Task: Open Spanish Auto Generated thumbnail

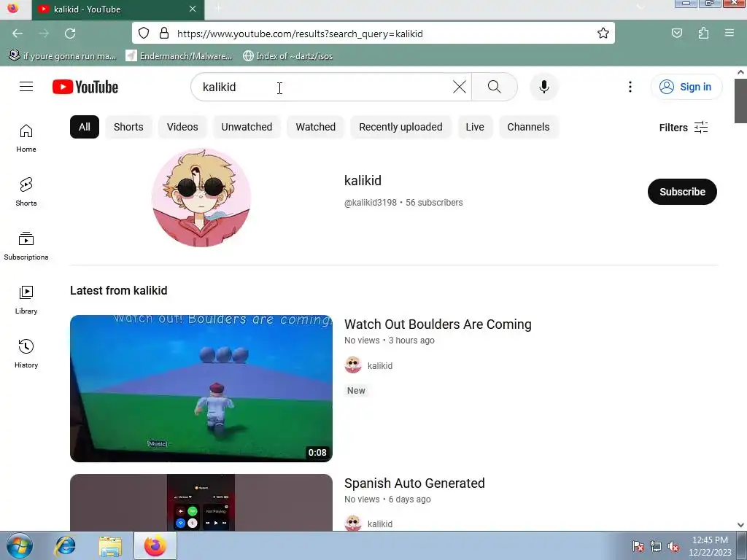Action: [x=201, y=502]
